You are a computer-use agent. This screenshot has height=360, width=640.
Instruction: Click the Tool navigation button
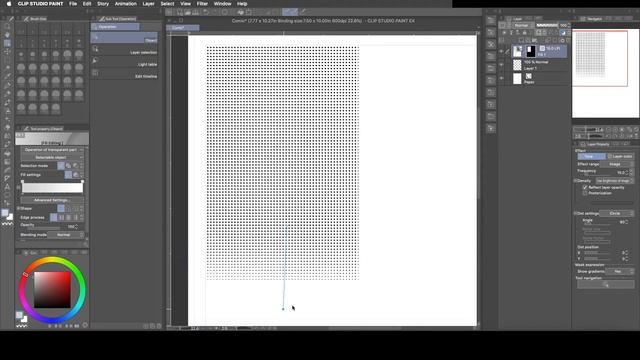(x=606, y=284)
